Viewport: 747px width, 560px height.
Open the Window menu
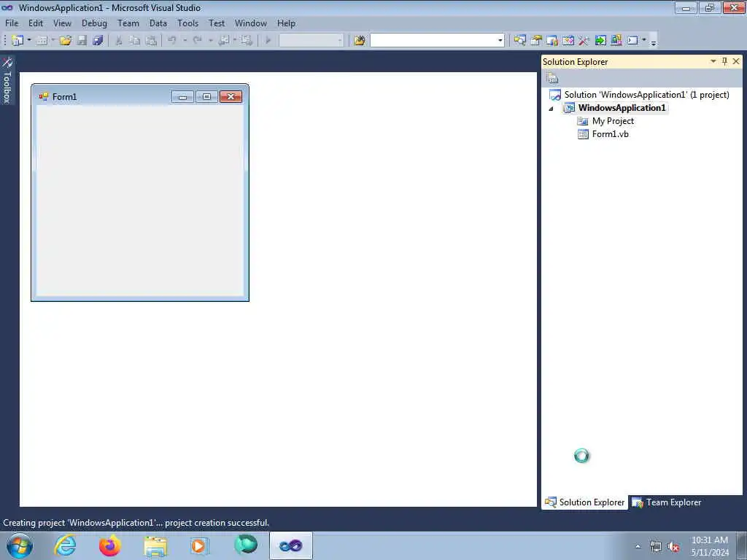[x=251, y=23]
